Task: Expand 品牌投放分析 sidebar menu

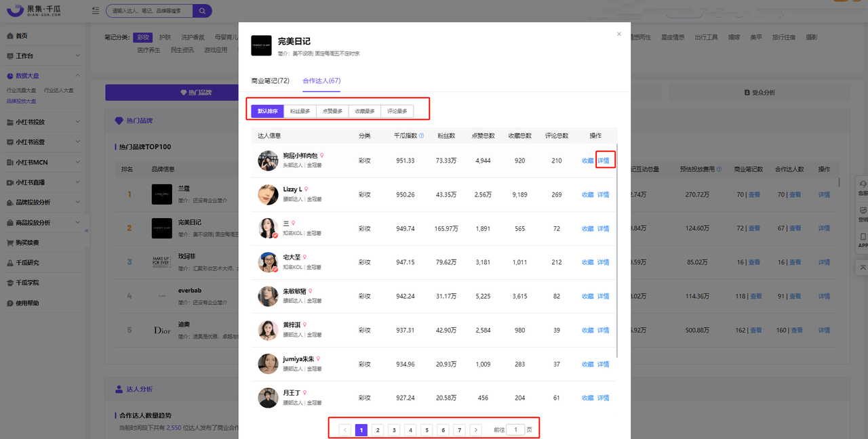Action: click(43, 202)
